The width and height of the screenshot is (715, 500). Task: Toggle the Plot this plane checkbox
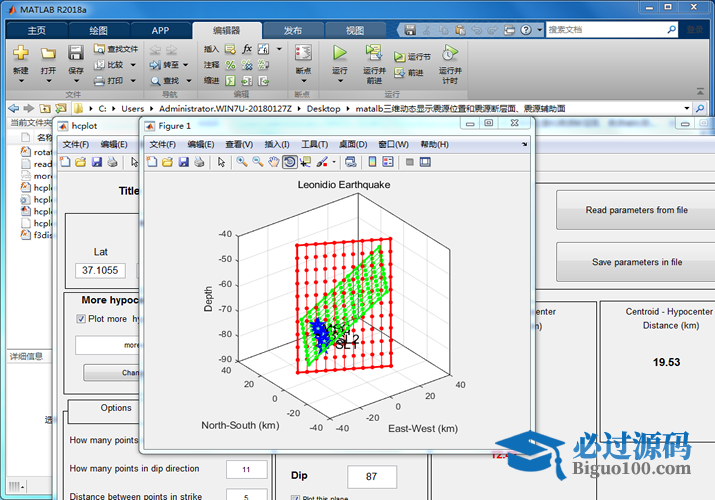[x=295, y=497]
